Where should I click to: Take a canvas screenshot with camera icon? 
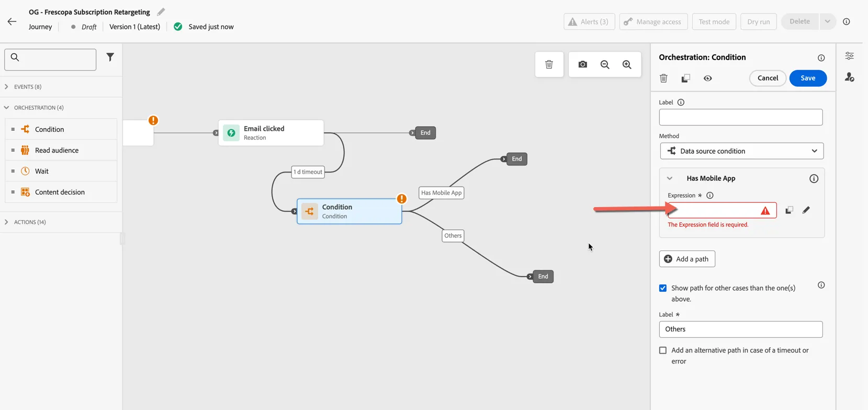tap(583, 64)
